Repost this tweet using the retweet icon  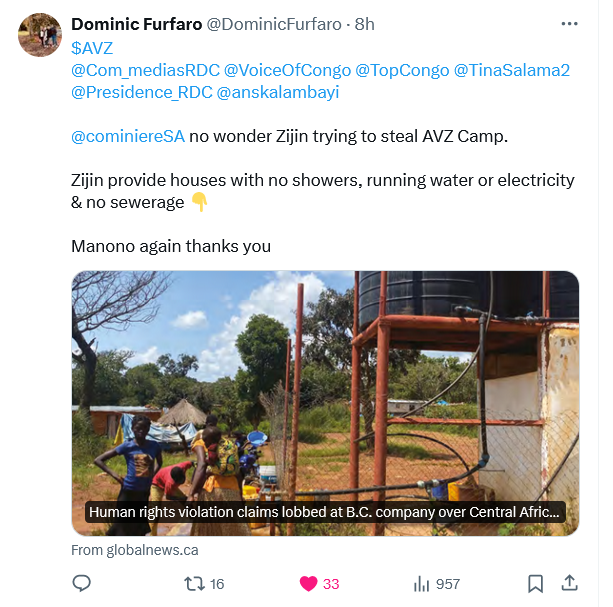(197, 583)
